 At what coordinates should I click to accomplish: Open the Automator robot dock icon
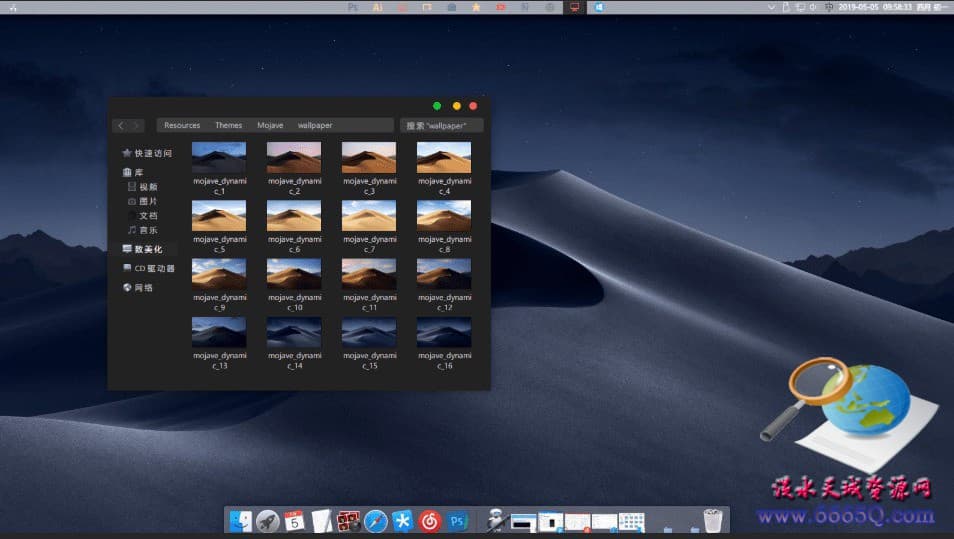click(x=496, y=521)
